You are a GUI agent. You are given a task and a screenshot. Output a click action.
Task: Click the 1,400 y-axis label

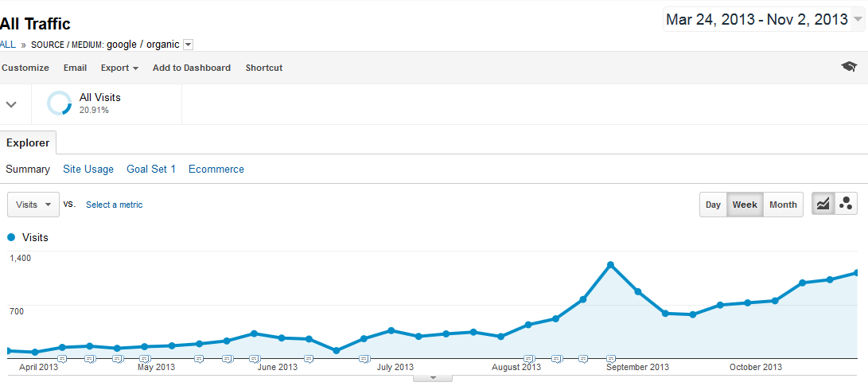[x=21, y=258]
